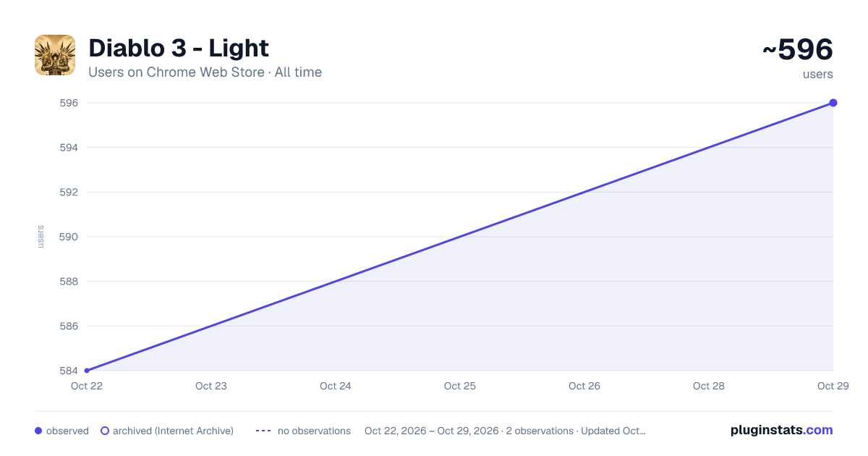Viewport: 868px width, 456px height.
Task: Click the 'observed' legend label
Action: (67, 431)
